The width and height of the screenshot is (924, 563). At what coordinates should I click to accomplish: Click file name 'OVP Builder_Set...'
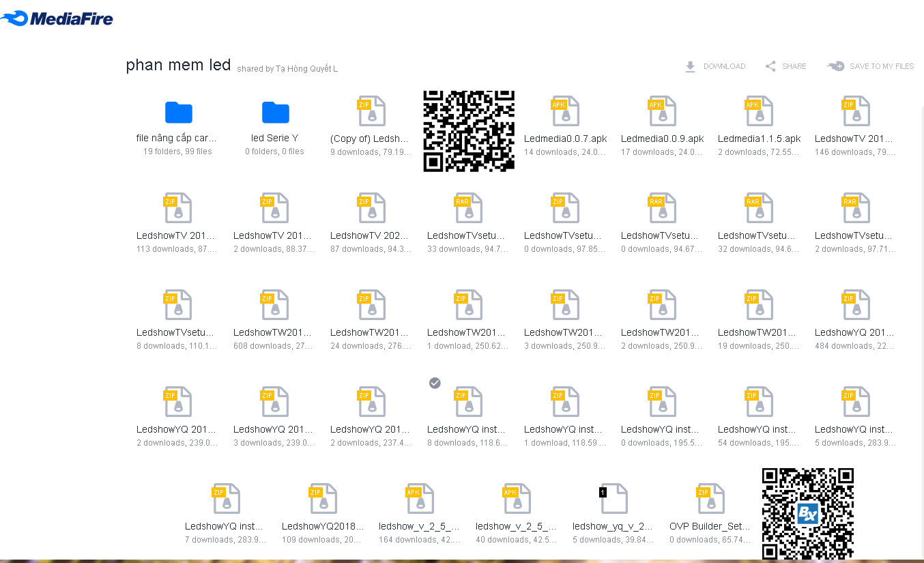tap(710, 526)
